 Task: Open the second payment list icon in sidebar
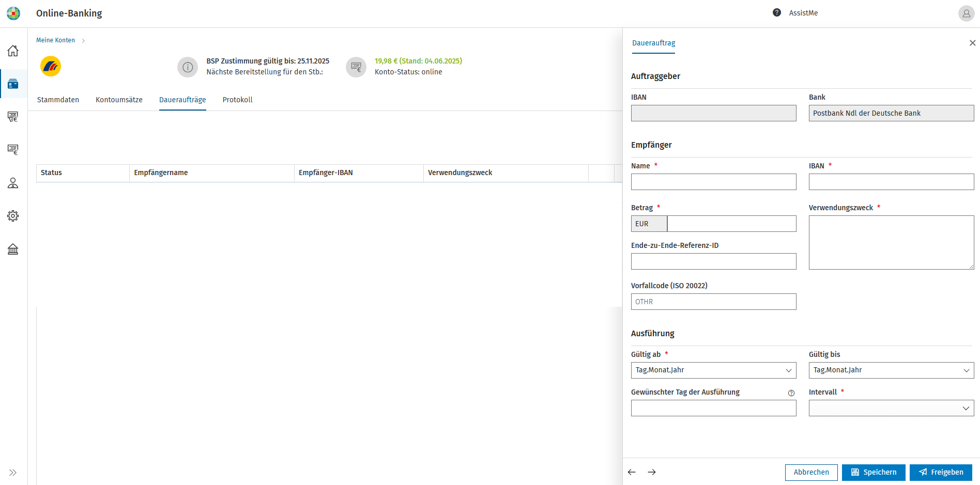[x=13, y=150]
